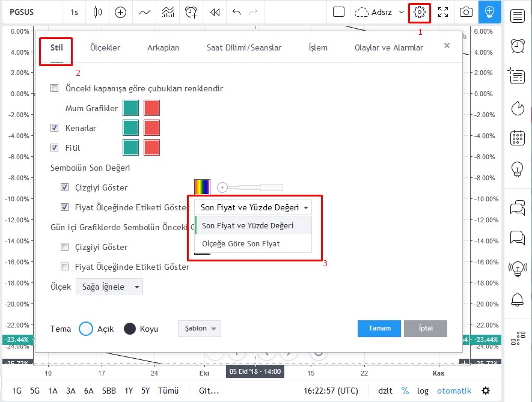Select the layout square icon

(338, 12)
